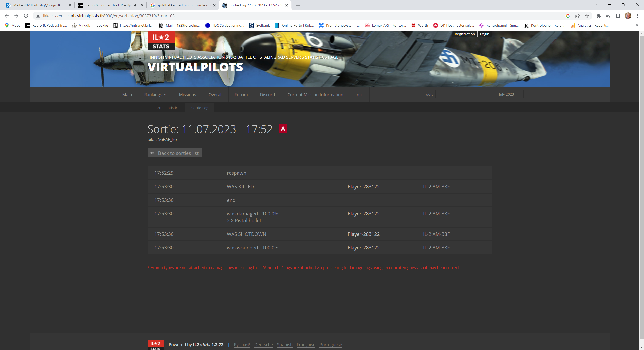Open the Chrome side panel icon
644x350 pixels.
coord(618,16)
